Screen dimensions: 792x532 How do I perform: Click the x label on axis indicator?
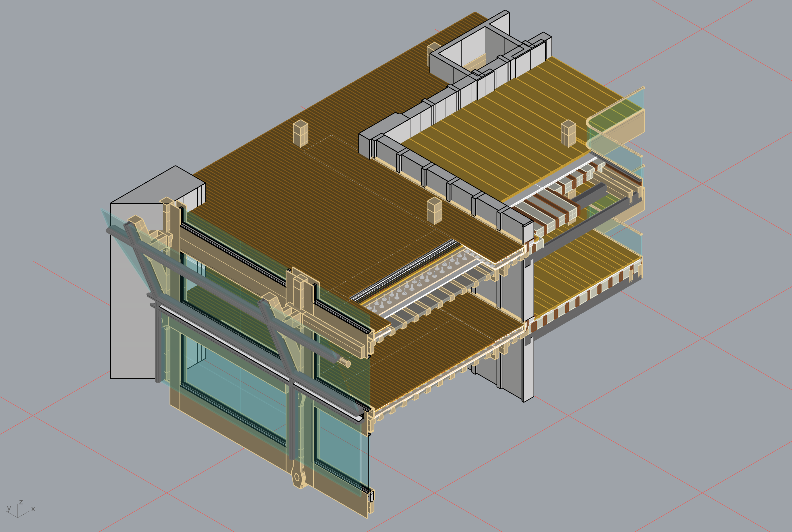click(33, 509)
